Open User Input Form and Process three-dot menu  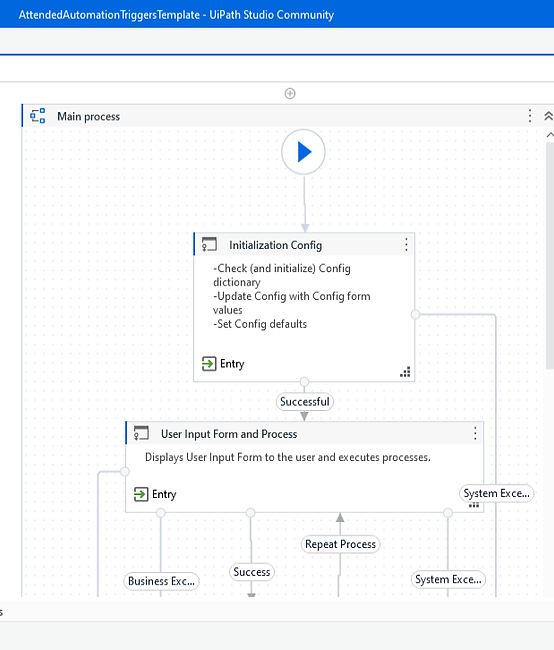[475, 434]
